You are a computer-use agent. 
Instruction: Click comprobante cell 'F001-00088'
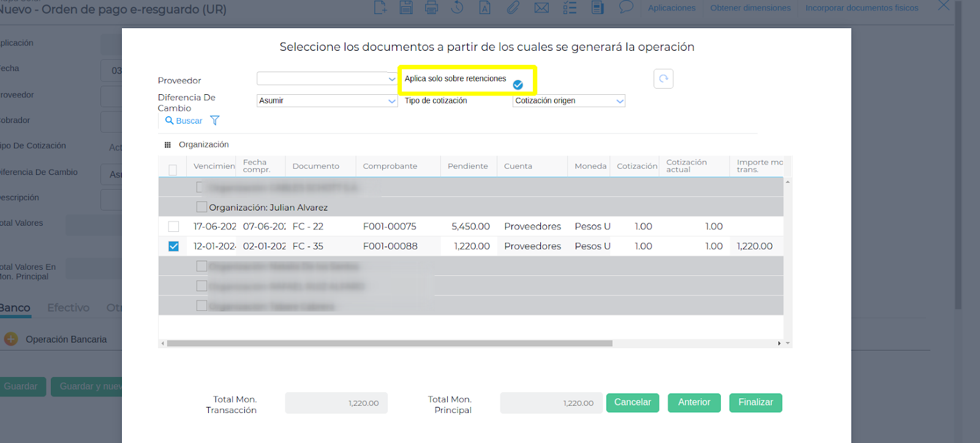point(390,246)
